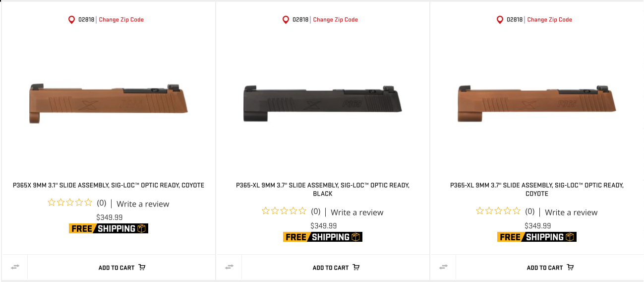Screen dimensions: 644x282
Task: Change Zip Code on third product card
Action: [550, 20]
